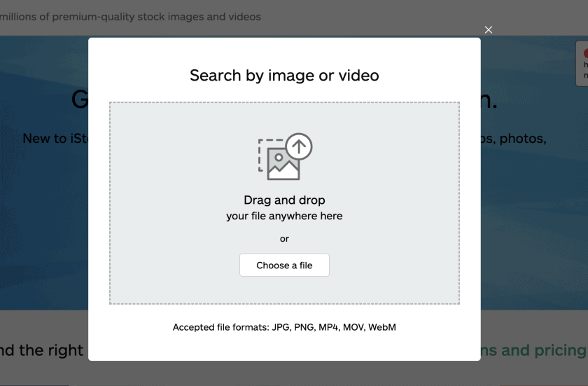
Task: Click the image upload icon in drop zone
Action: (284, 156)
